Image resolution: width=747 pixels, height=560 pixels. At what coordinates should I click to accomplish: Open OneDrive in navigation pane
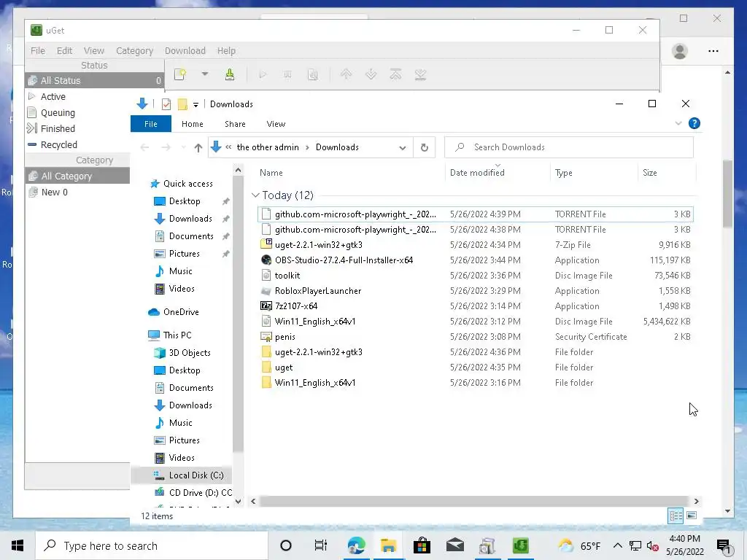[x=181, y=312]
